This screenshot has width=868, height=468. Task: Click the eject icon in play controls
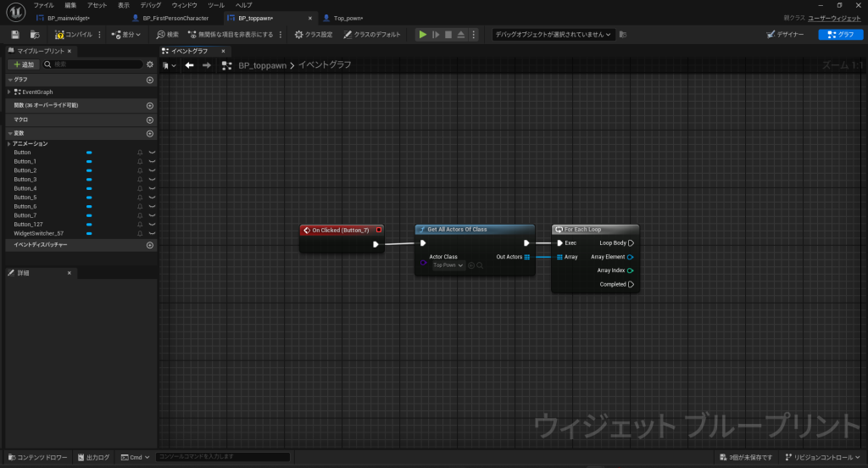(x=460, y=35)
